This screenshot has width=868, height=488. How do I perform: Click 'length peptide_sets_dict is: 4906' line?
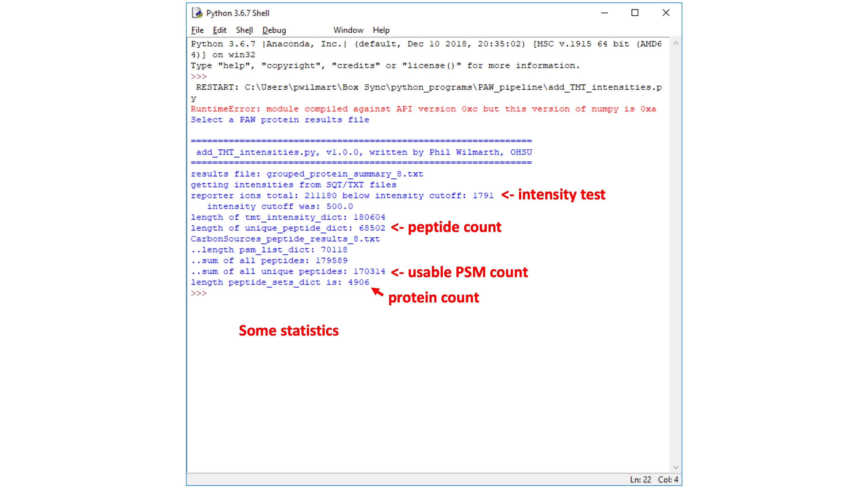pyautogui.click(x=280, y=282)
